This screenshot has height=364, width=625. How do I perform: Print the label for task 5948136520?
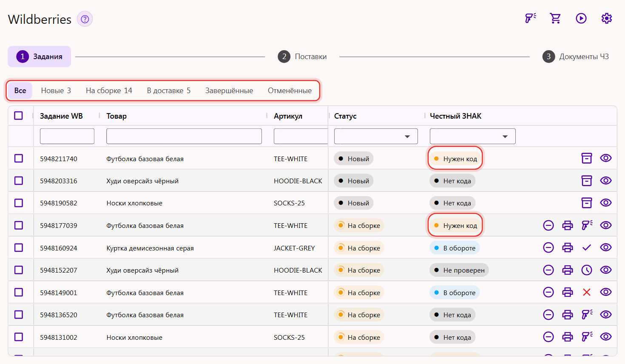coord(568,315)
